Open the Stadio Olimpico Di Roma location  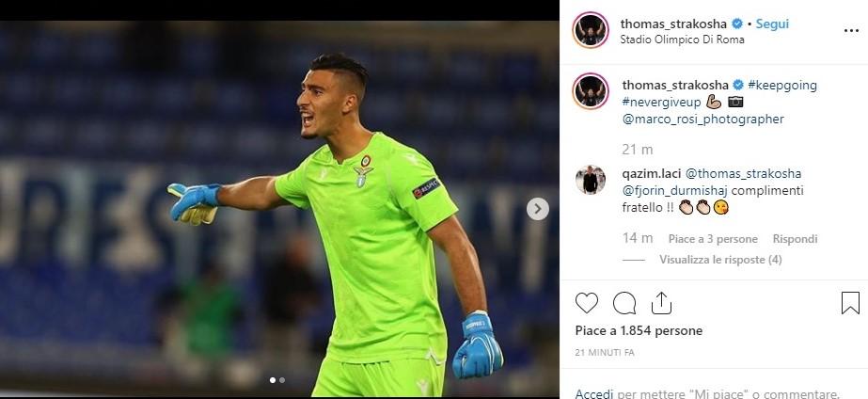coord(682,40)
